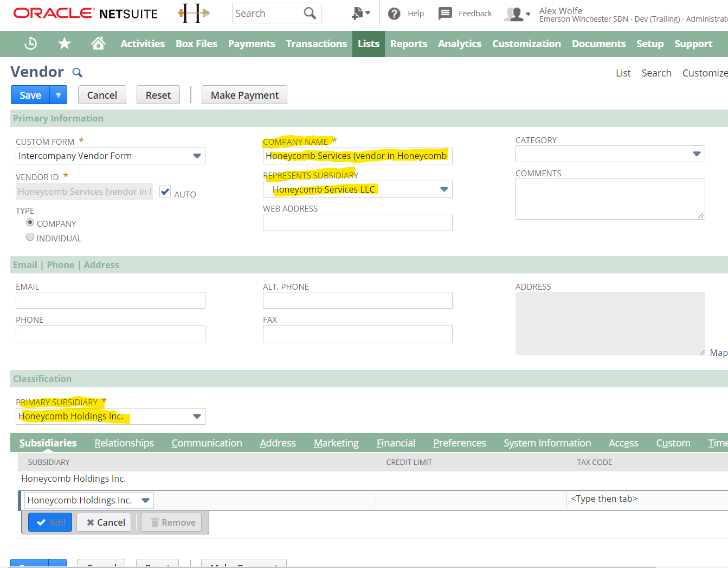Open the Box Files menu
This screenshot has width=728, height=568.
click(196, 44)
